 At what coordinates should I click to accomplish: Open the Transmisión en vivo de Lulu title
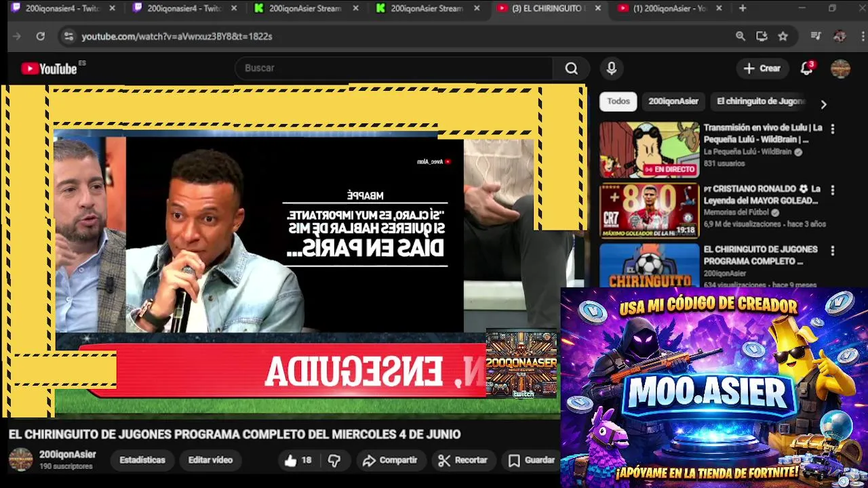click(763, 134)
